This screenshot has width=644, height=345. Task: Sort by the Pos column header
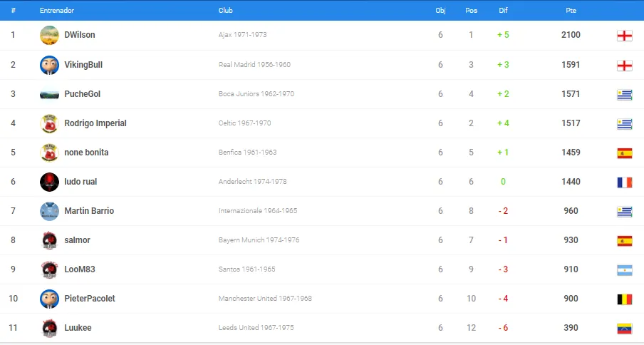[471, 10]
